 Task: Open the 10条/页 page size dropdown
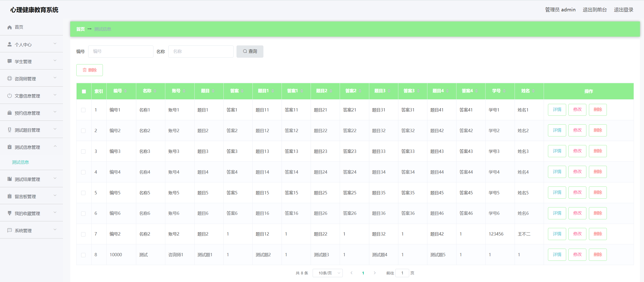[327, 273]
